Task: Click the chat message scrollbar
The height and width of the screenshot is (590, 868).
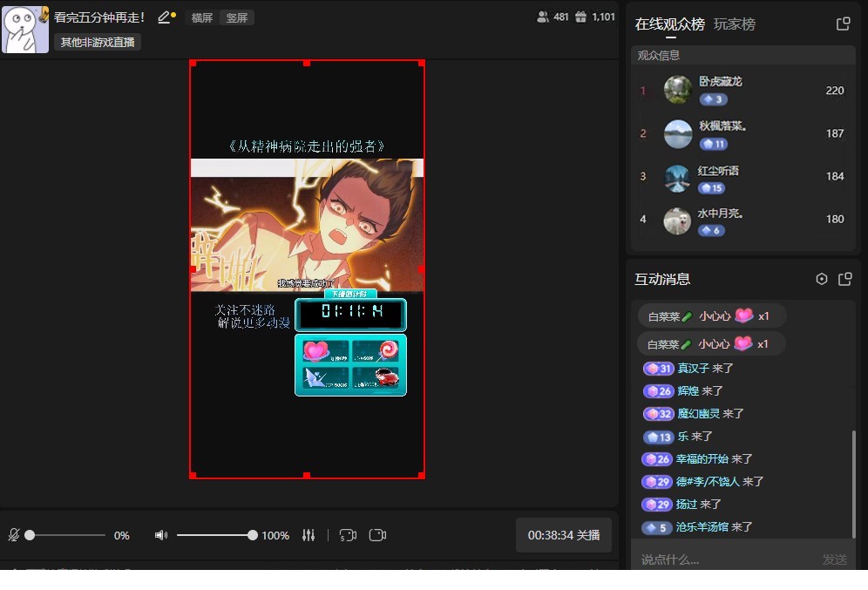Action: (x=853, y=485)
